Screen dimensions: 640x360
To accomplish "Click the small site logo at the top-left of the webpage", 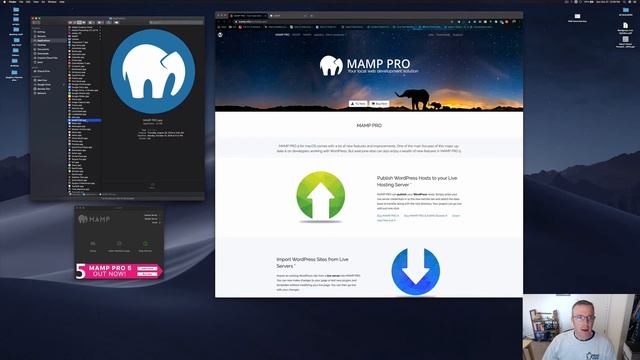I will click(220, 35).
